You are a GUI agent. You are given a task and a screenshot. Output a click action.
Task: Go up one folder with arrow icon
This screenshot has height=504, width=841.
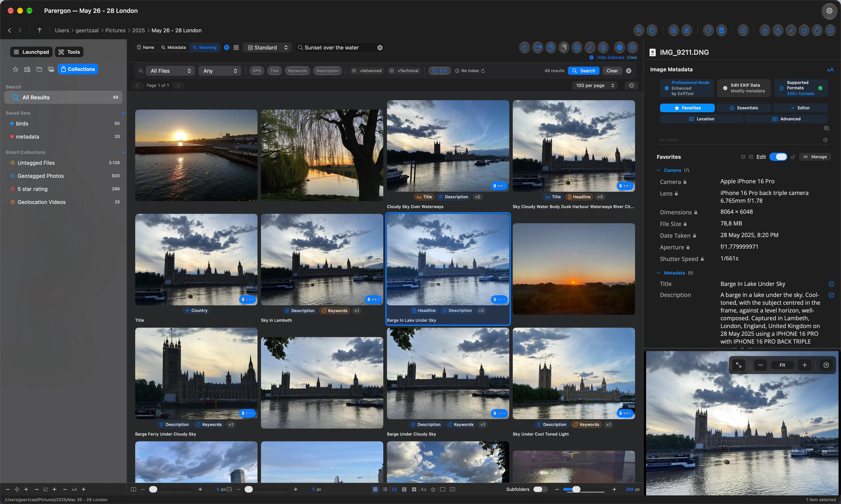point(39,30)
